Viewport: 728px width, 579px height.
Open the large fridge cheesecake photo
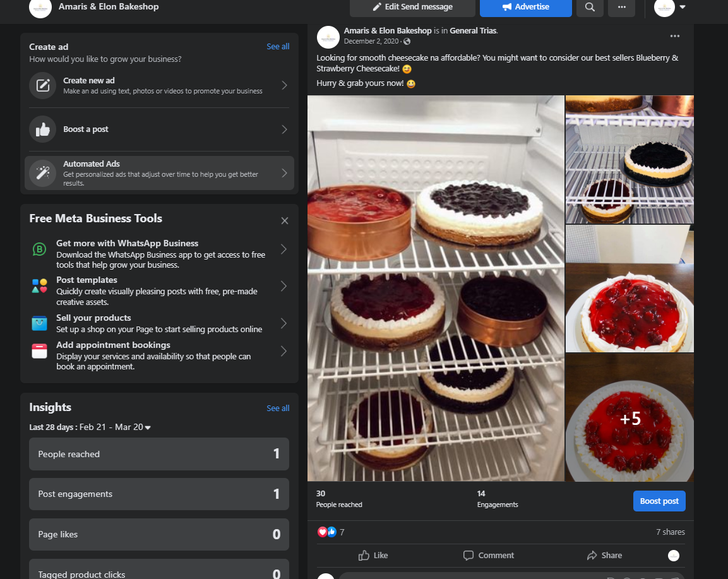pos(436,289)
